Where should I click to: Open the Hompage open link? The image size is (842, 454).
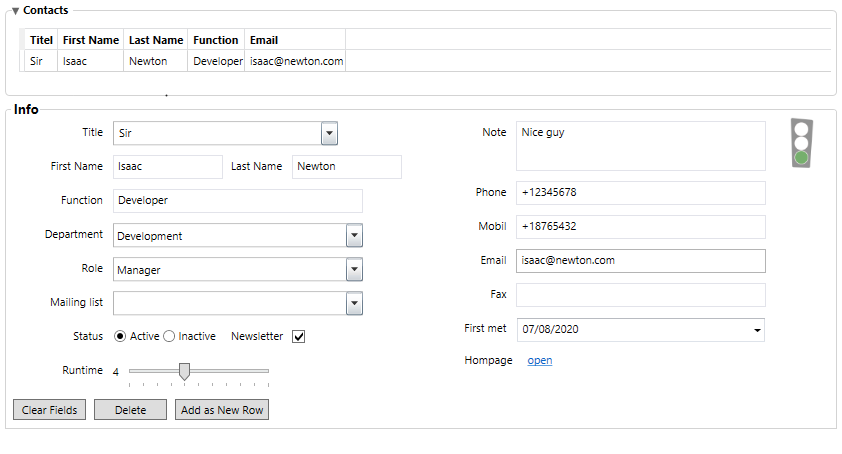540,361
